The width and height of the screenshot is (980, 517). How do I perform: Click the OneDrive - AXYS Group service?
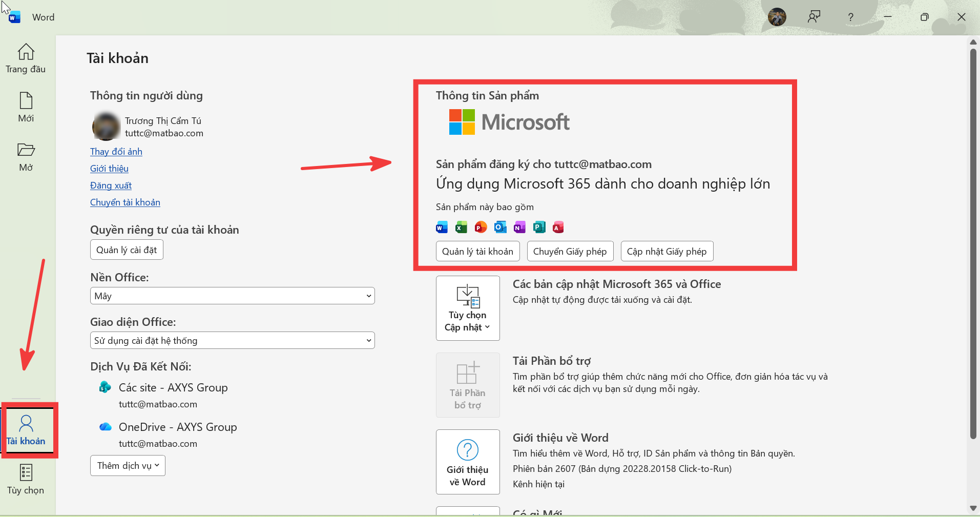[x=178, y=427]
